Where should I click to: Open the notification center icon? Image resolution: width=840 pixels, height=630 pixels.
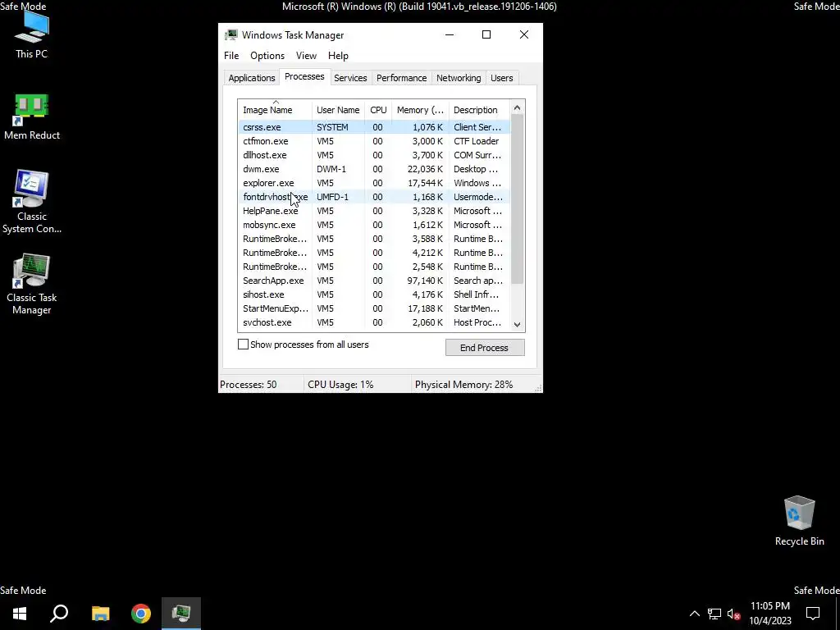(x=813, y=614)
